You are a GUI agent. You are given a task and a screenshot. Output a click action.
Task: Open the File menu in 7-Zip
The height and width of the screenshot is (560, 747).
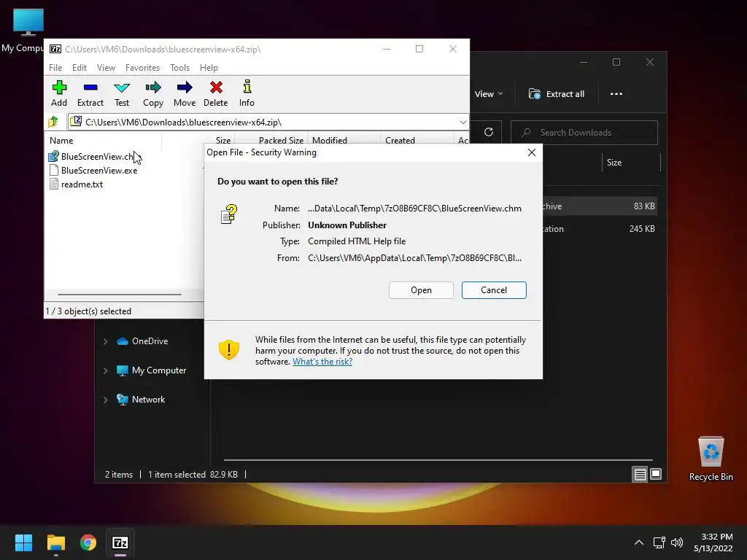55,68
